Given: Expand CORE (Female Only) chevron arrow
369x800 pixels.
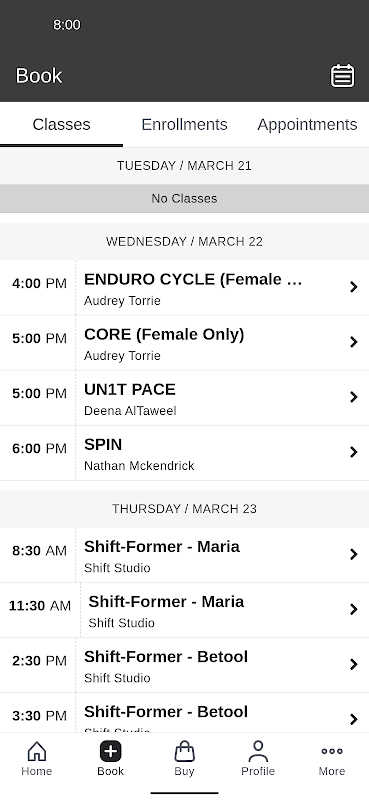Looking at the screenshot, I should tap(353, 342).
